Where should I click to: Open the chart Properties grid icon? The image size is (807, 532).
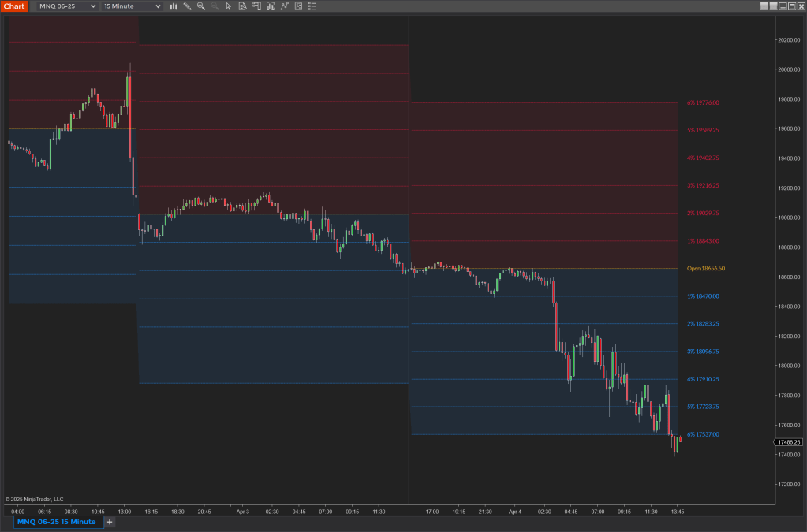click(297, 6)
